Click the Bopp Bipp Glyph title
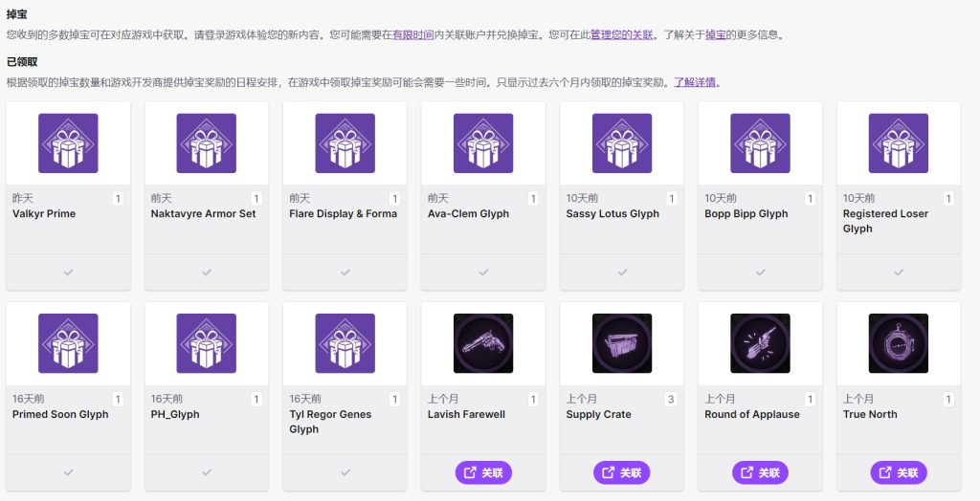The height and width of the screenshot is (501, 980). (746, 213)
